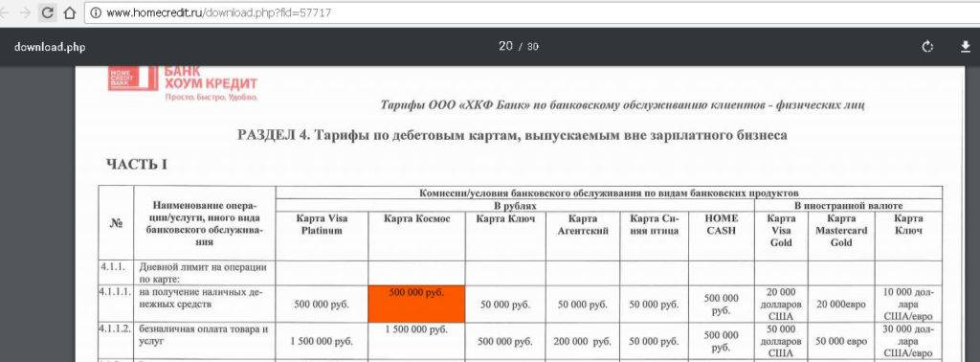Click the № column header
Image resolution: width=980 pixels, height=362 pixels.
coord(116,224)
